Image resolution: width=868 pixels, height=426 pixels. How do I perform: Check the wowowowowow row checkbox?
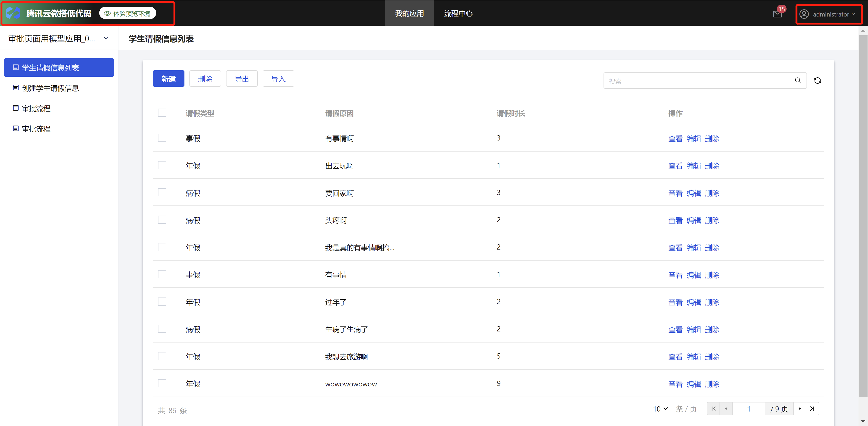click(162, 383)
